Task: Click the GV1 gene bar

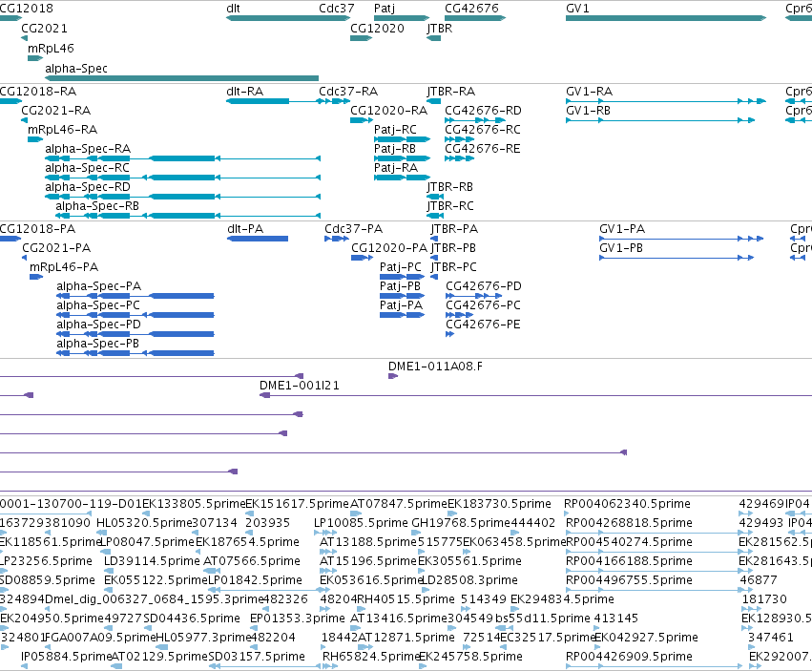Action: point(666,18)
